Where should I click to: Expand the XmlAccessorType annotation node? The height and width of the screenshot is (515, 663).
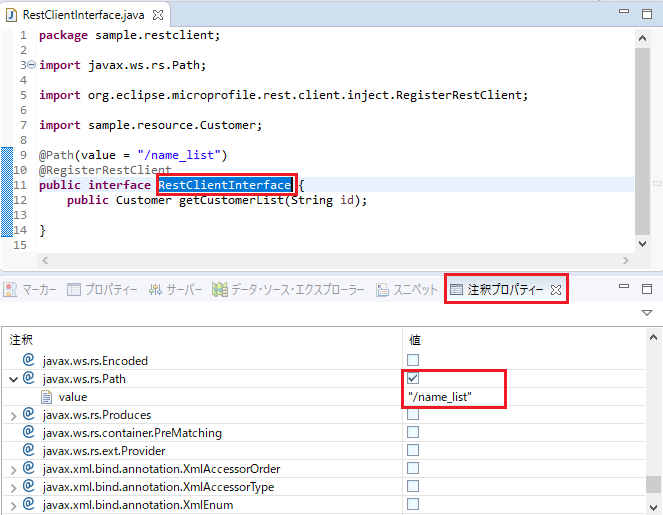(14, 488)
